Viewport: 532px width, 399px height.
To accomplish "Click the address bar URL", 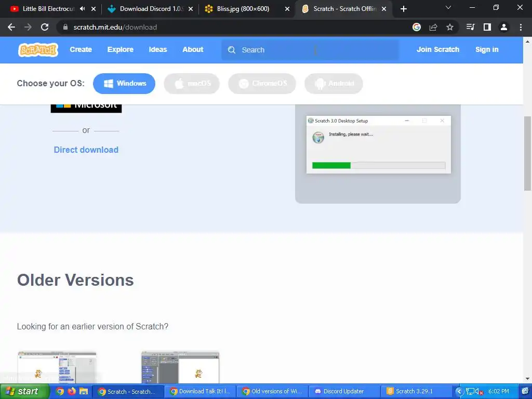I will pos(115,27).
